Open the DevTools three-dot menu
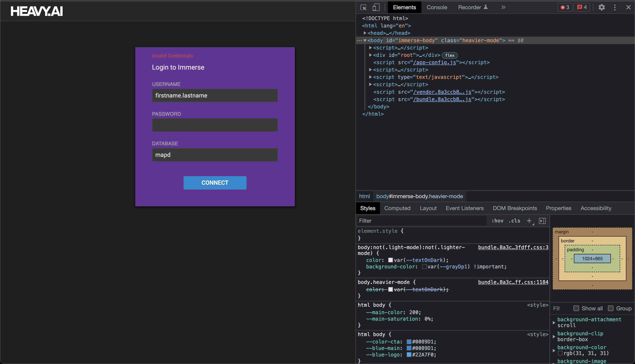The height and width of the screenshot is (364, 635). click(x=615, y=7)
